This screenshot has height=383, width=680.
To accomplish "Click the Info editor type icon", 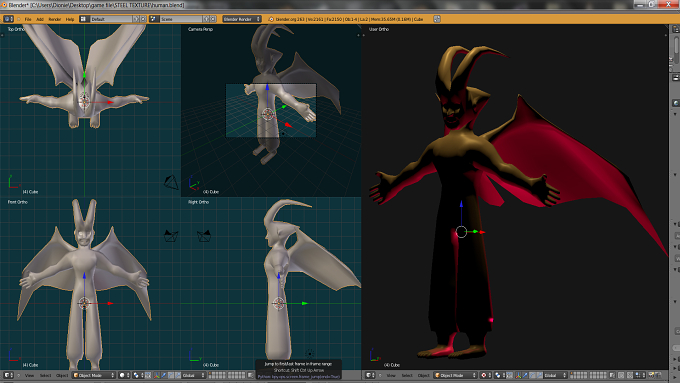I will 9,19.
